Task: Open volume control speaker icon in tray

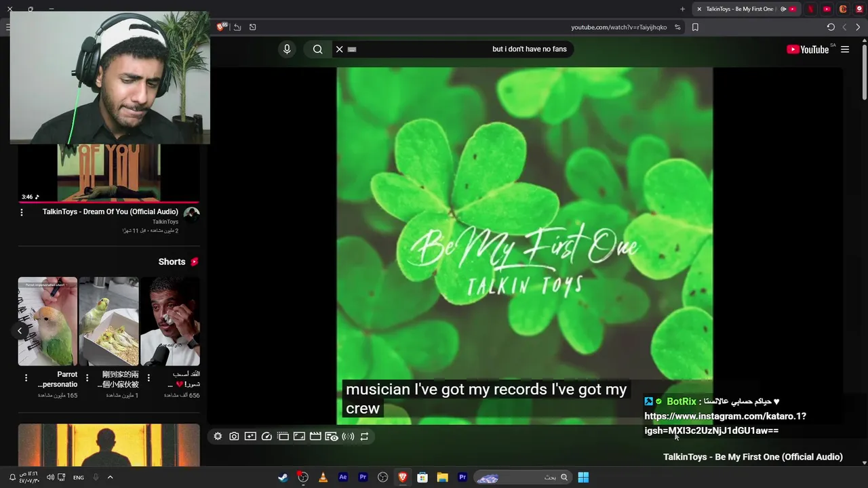Action: point(50,477)
